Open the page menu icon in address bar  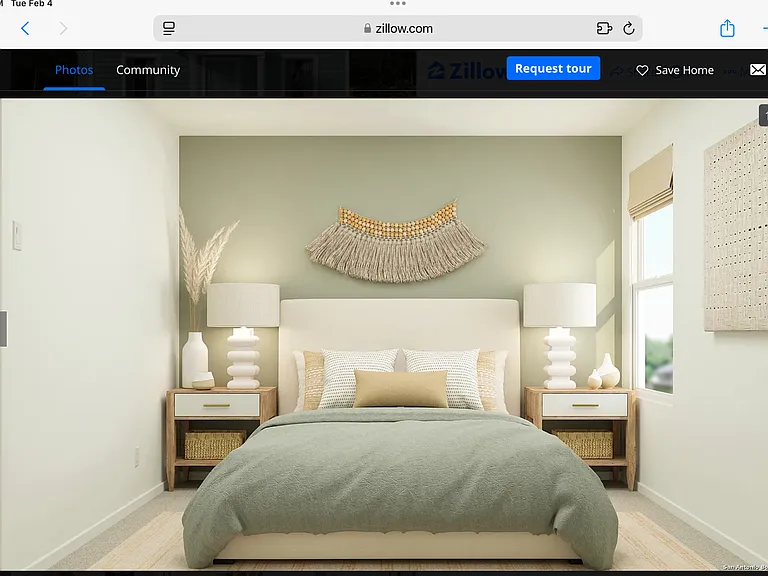pos(168,28)
